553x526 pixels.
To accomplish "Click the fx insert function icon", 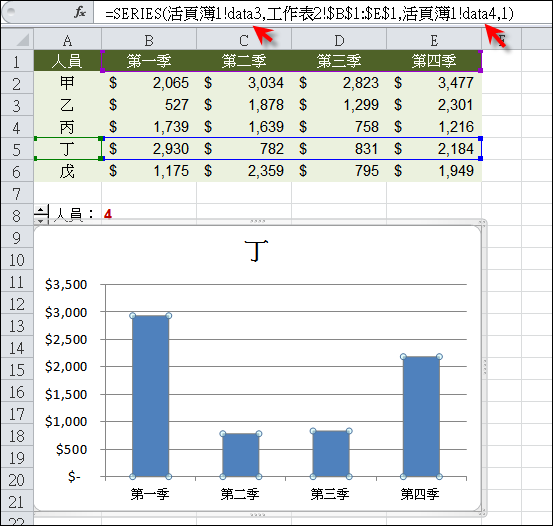I will pyautogui.click(x=80, y=12).
